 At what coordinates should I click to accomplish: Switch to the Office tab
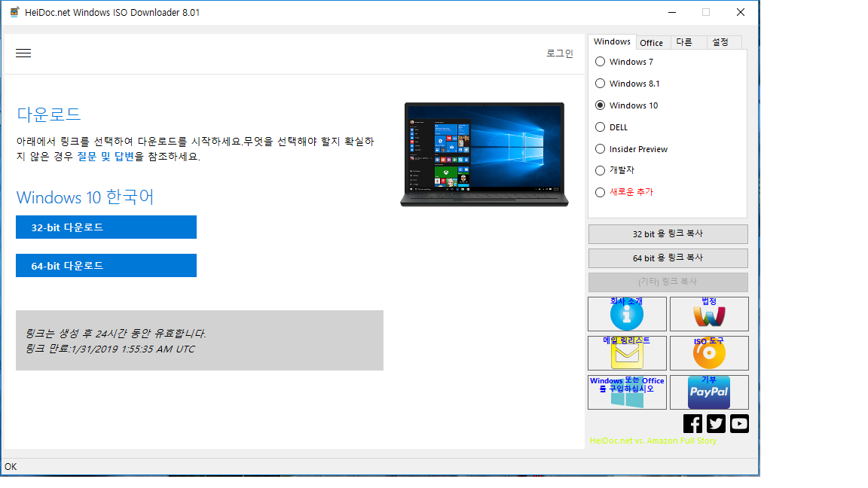[652, 43]
